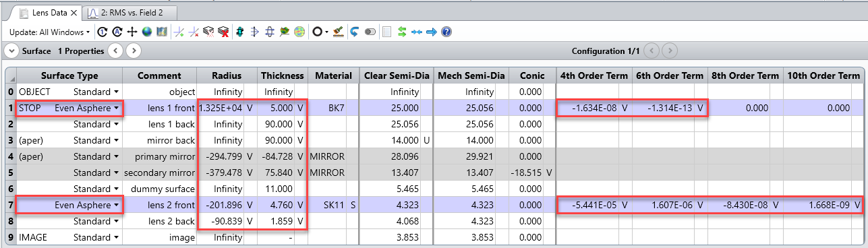
Task: Open surface type dropdown for secondary mirror row
Action: (116, 173)
